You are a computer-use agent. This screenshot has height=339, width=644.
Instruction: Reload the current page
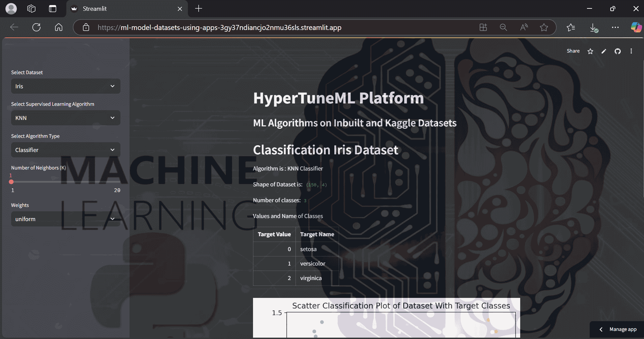coord(36,27)
